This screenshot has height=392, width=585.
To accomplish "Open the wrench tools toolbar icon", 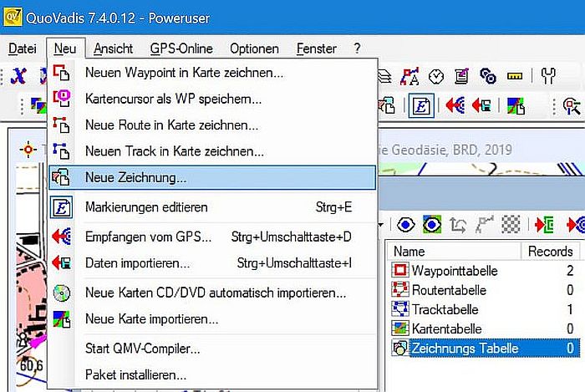I will (548, 76).
